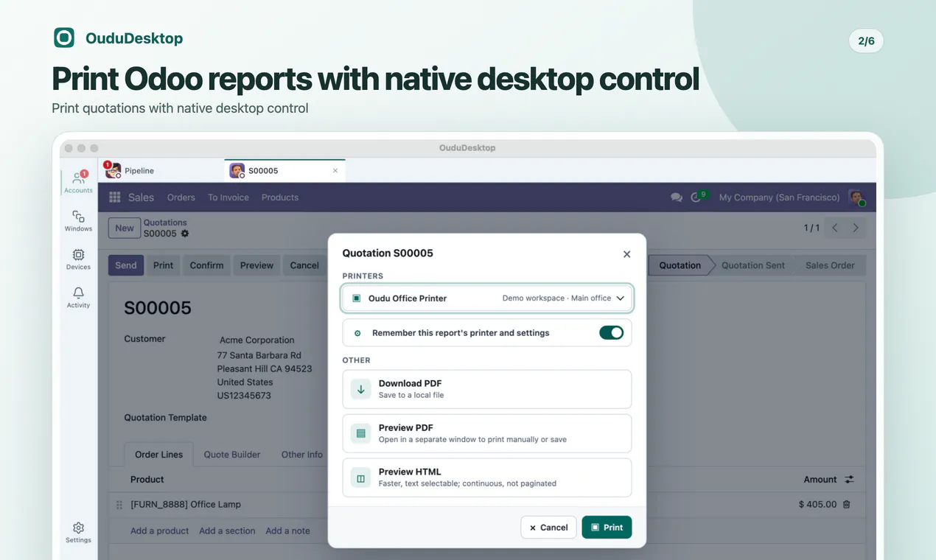Select the Quote Builder tab
This screenshot has height=560, width=936.
click(232, 455)
